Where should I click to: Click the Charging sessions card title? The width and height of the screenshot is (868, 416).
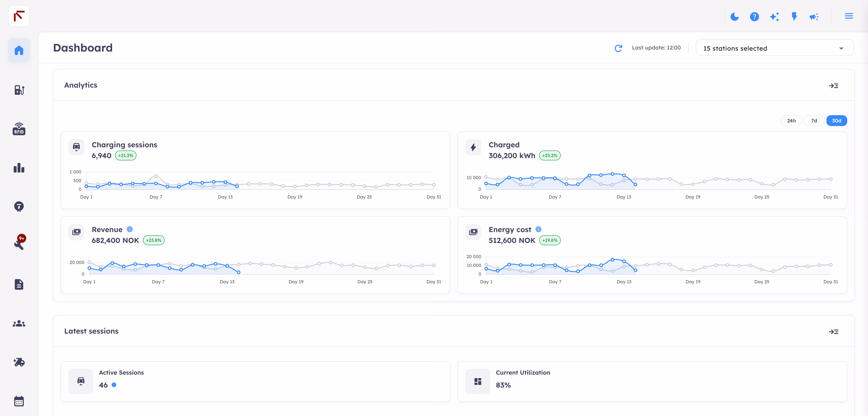124,145
